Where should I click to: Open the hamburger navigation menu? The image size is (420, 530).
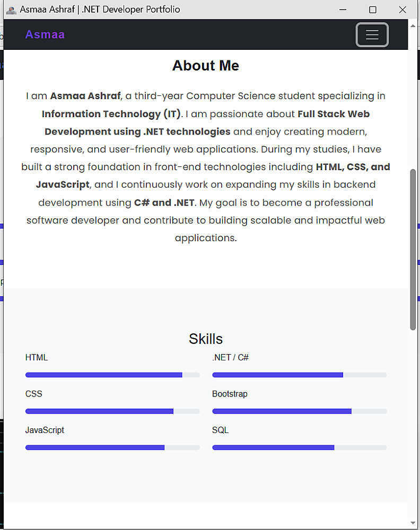[372, 35]
